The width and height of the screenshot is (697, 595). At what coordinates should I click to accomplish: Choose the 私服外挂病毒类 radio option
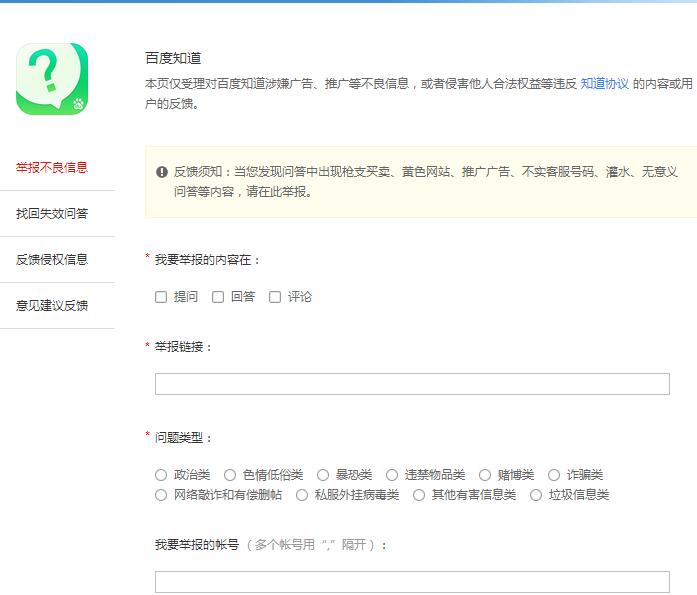point(302,495)
